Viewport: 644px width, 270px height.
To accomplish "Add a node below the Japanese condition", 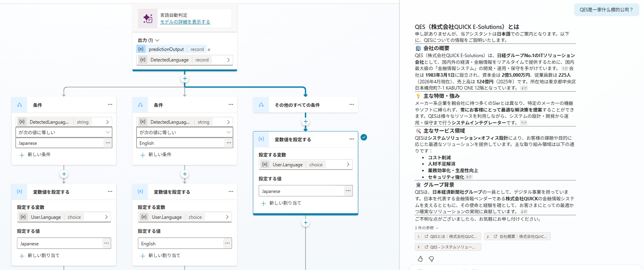I will [64, 174].
